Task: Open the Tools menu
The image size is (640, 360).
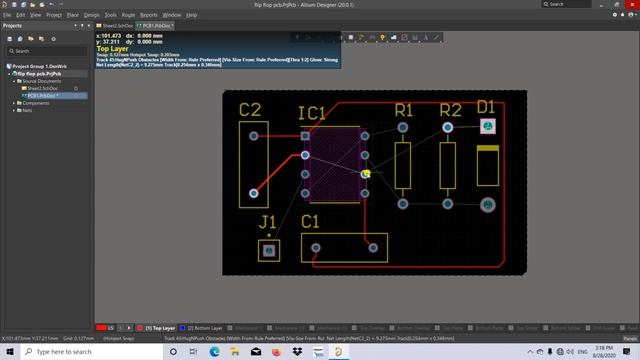Action: 110,15
